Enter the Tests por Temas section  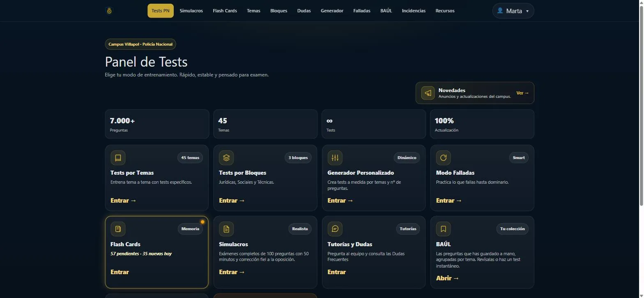(x=123, y=201)
